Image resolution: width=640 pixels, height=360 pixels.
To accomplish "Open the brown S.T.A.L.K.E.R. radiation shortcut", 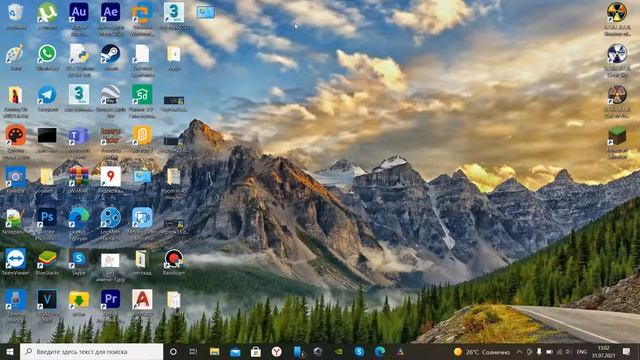I will pyautogui.click(x=617, y=95).
